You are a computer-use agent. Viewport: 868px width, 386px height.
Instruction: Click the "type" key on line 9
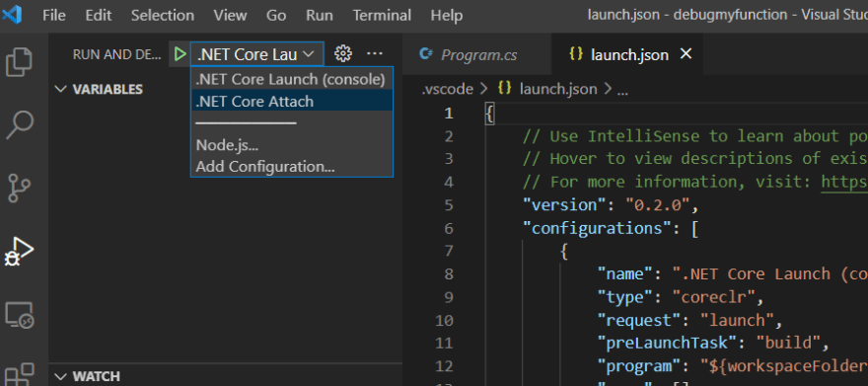click(625, 297)
